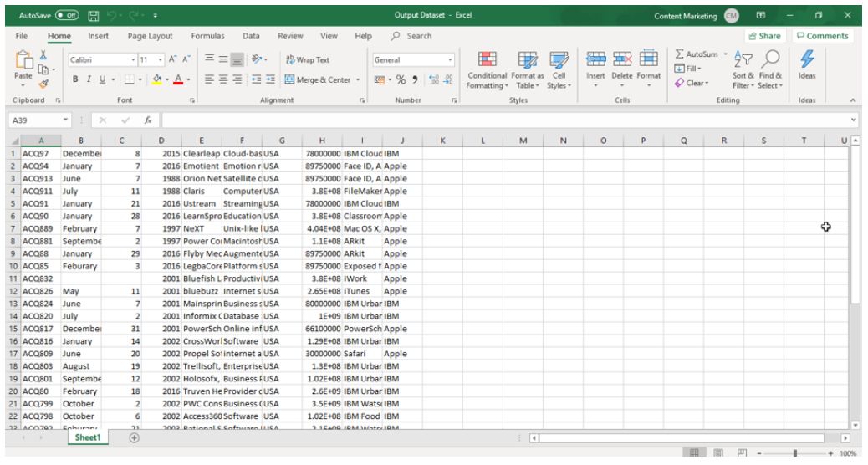Click the AutoSum button
The width and height of the screenshot is (868, 465).
click(697, 54)
